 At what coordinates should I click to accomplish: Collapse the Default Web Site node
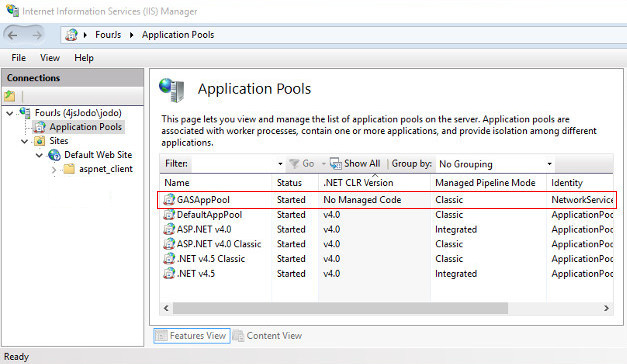pyautogui.click(x=39, y=155)
